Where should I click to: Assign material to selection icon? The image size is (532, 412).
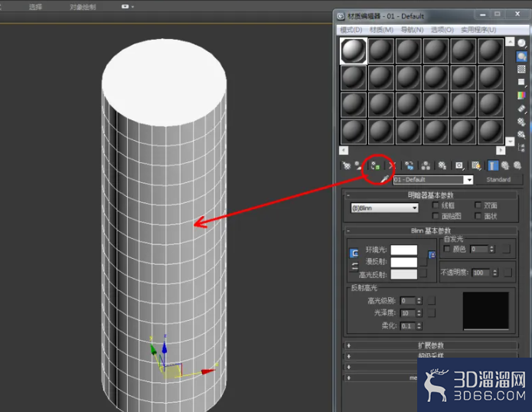[x=375, y=165]
